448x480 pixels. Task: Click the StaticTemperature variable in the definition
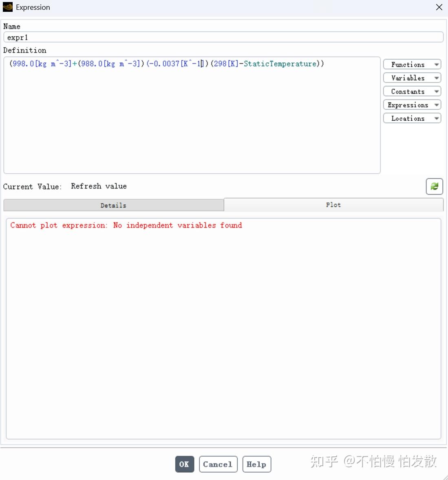point(280,64)
